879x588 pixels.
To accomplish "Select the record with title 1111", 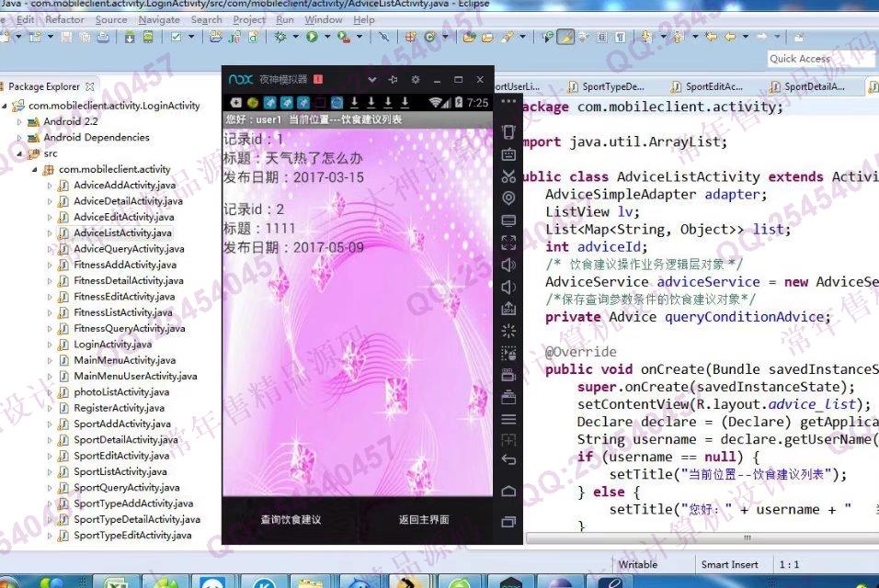I will (358, 229).
